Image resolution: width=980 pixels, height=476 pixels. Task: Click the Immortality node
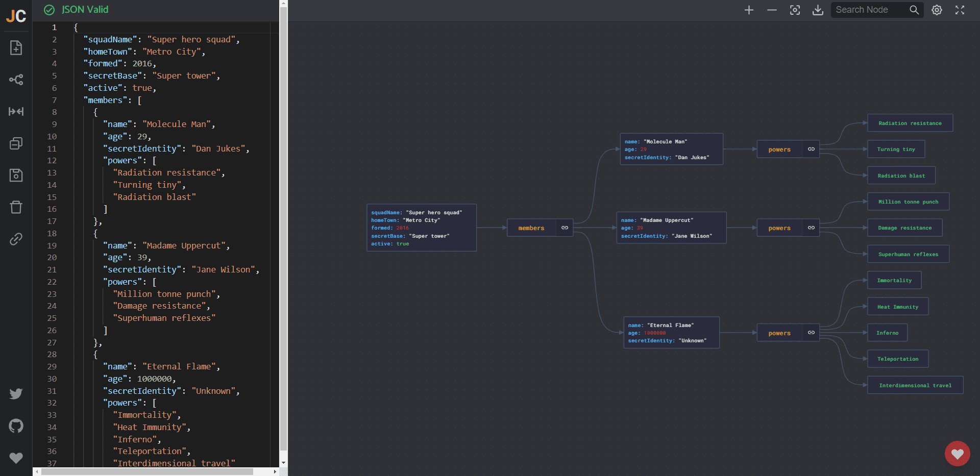[894, 280]
